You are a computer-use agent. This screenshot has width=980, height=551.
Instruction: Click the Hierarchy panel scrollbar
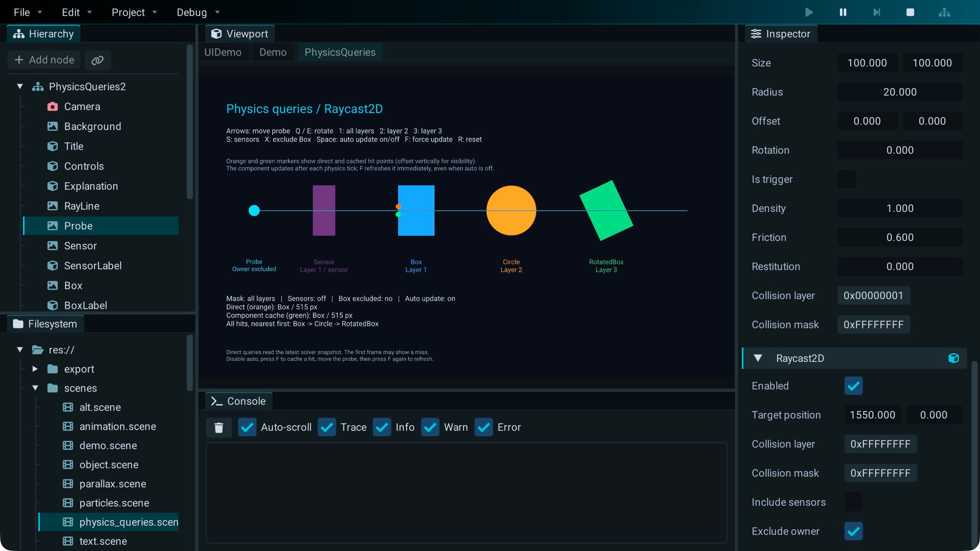(x=189, y=122)
